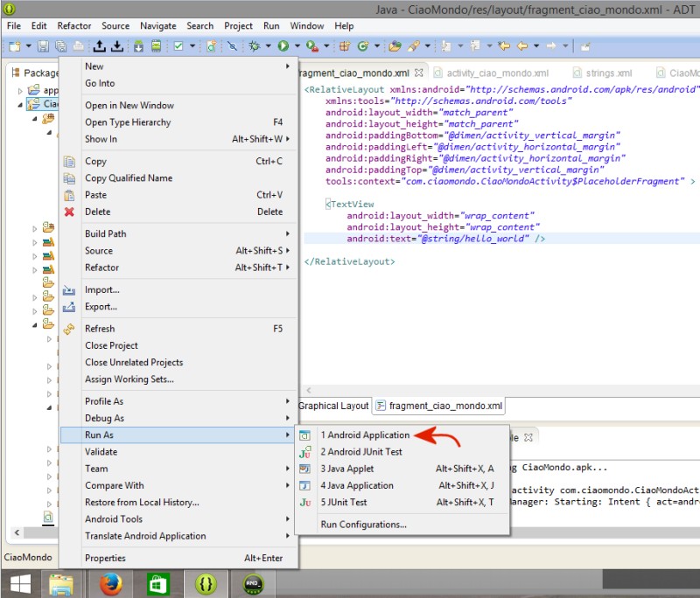Open dropdown next to green Run button

tap(297, 46)
